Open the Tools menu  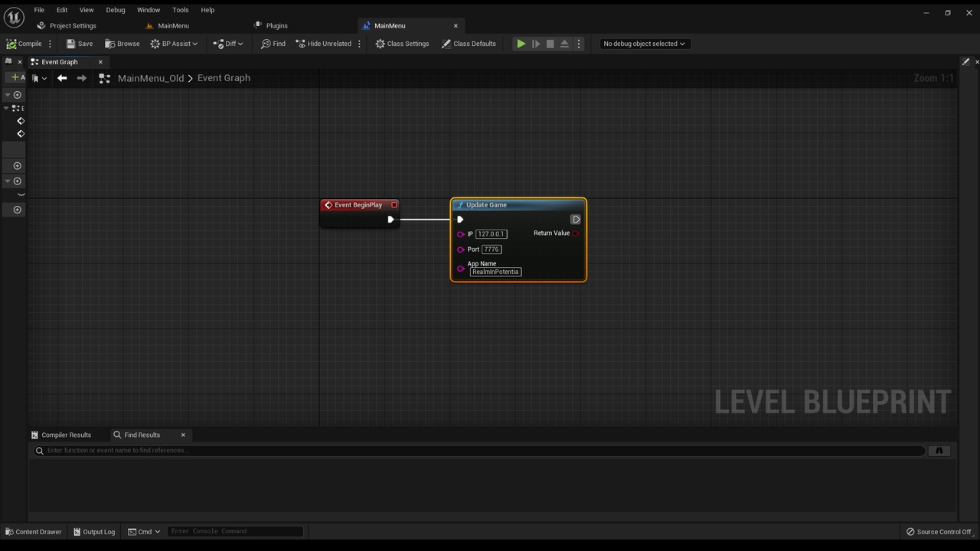(x=181, y=10)
